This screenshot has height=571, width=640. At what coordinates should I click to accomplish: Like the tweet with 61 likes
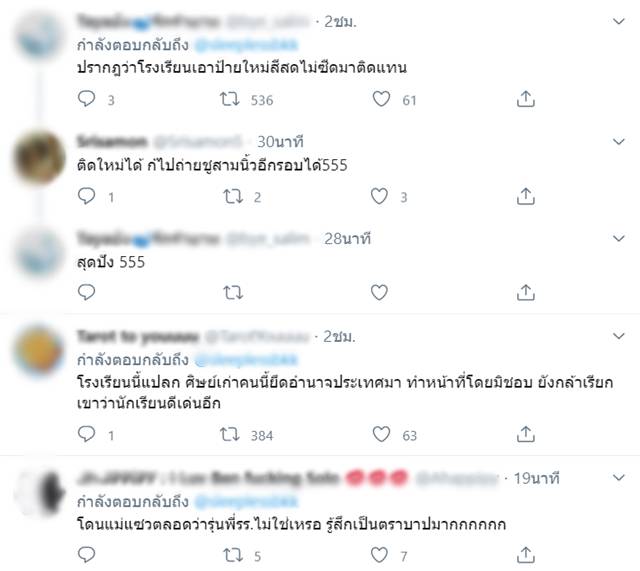[381, 99]
